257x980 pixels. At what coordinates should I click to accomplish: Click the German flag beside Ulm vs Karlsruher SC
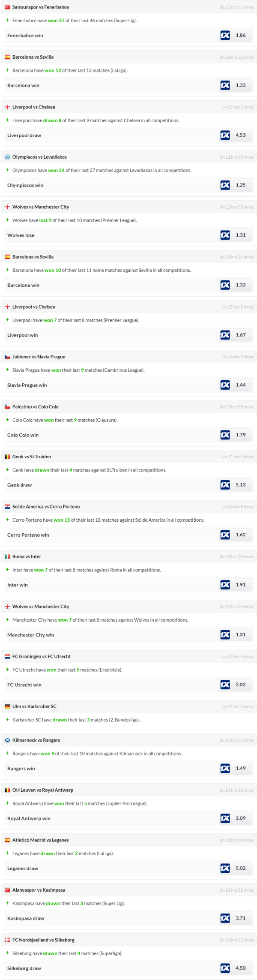(7, 706)
